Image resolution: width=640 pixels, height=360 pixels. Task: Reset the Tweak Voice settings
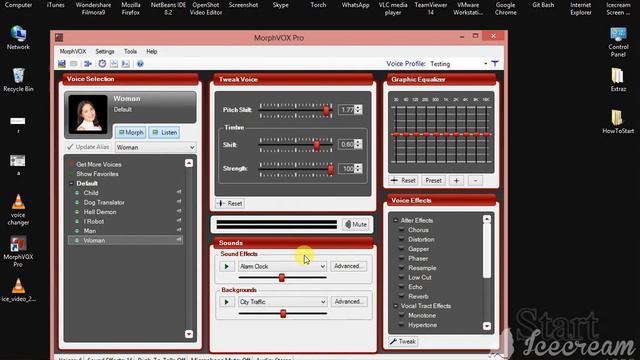point(230,203)
